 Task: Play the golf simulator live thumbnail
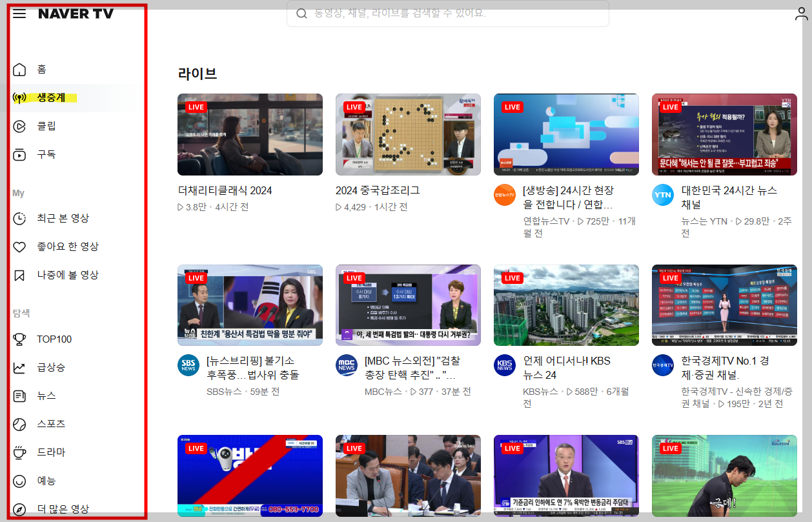tap(724, 476)
